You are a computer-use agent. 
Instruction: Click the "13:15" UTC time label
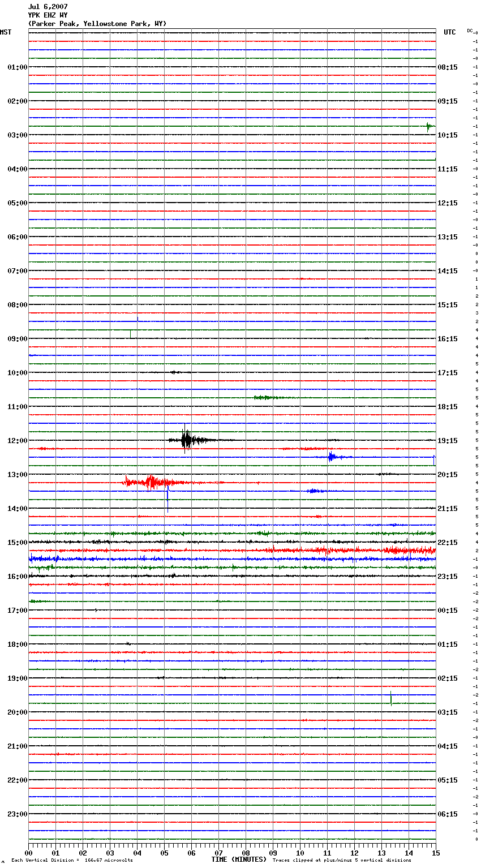pos(448,237)
